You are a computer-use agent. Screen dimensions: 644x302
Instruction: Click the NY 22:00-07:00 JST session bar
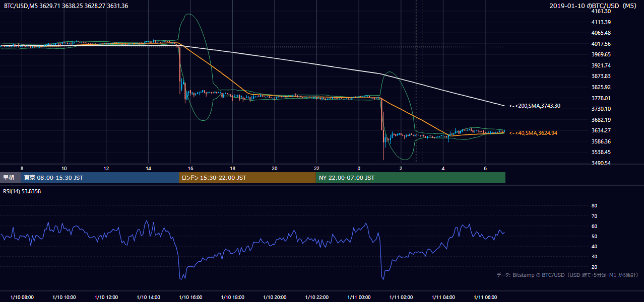411,178
